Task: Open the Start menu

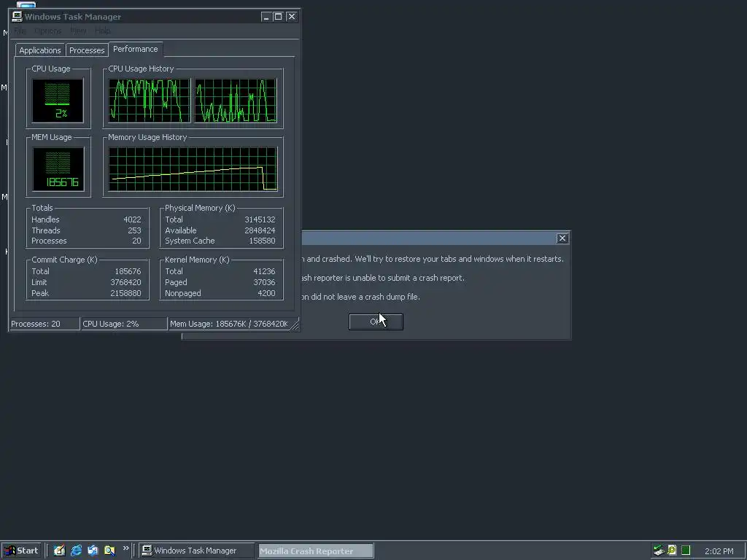Action: click(21, 551)
